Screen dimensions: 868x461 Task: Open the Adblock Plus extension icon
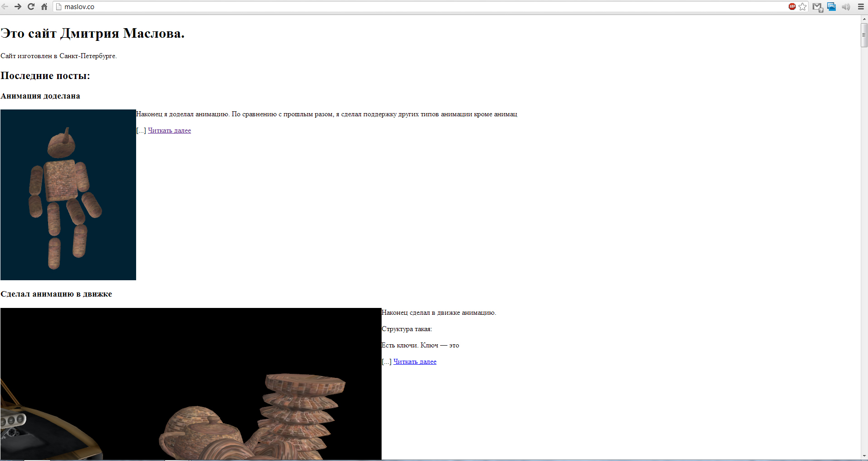pos(792,6)
